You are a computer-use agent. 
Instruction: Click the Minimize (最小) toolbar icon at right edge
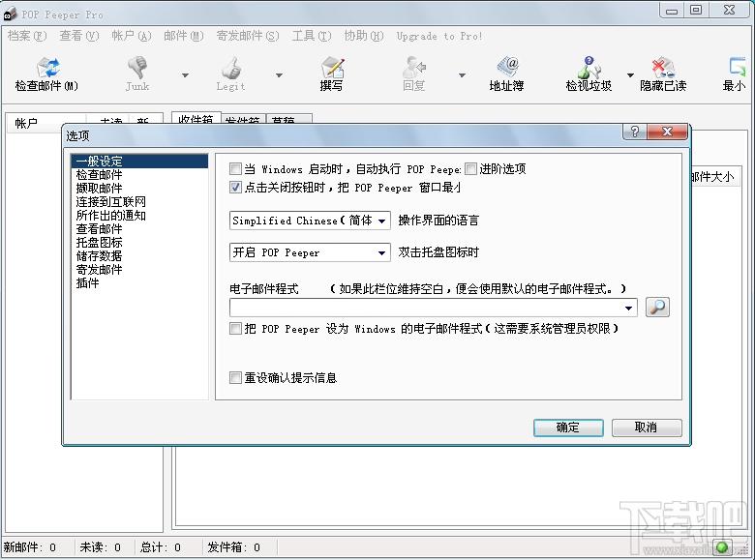737,68
